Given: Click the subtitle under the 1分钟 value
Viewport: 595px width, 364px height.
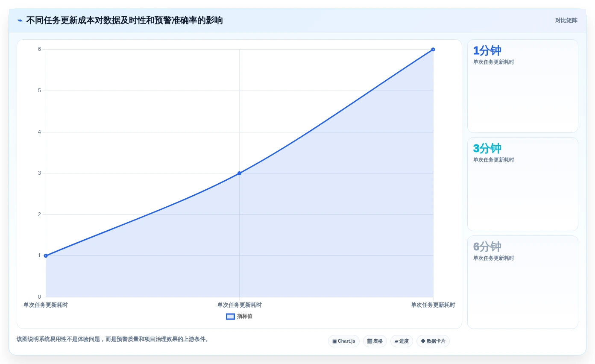Looking at the screenshot, I should [x=493, y=62].
